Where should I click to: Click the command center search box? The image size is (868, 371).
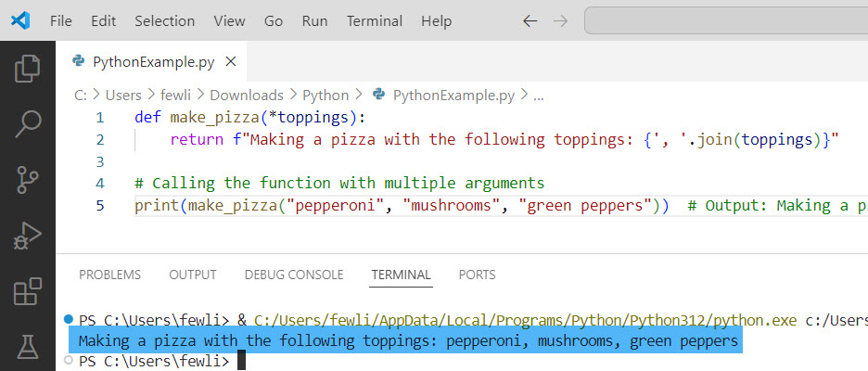point(726,21)
